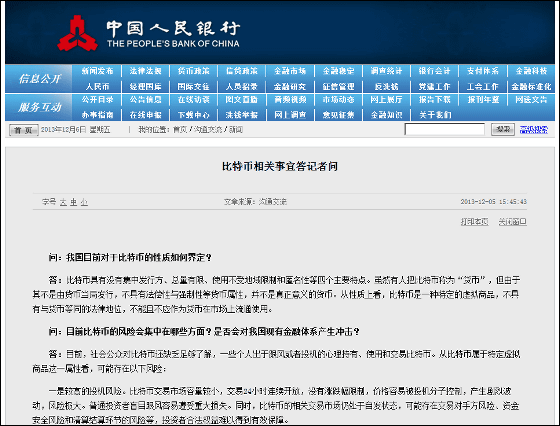Click the 服务互动 category header
560x426 pixels.
[40, 107]
